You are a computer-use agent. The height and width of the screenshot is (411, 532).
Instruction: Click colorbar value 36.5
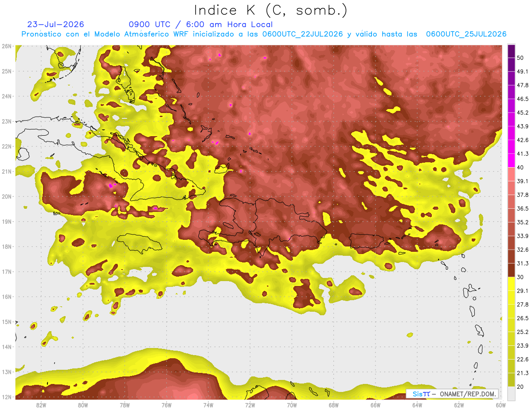523,208
